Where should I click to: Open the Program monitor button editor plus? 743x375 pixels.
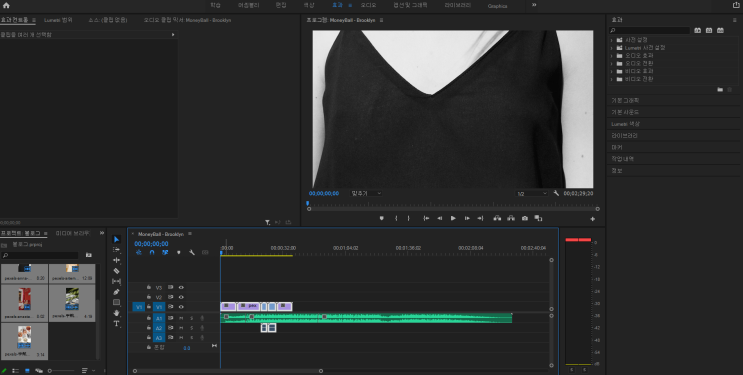(x=592, y=219)
